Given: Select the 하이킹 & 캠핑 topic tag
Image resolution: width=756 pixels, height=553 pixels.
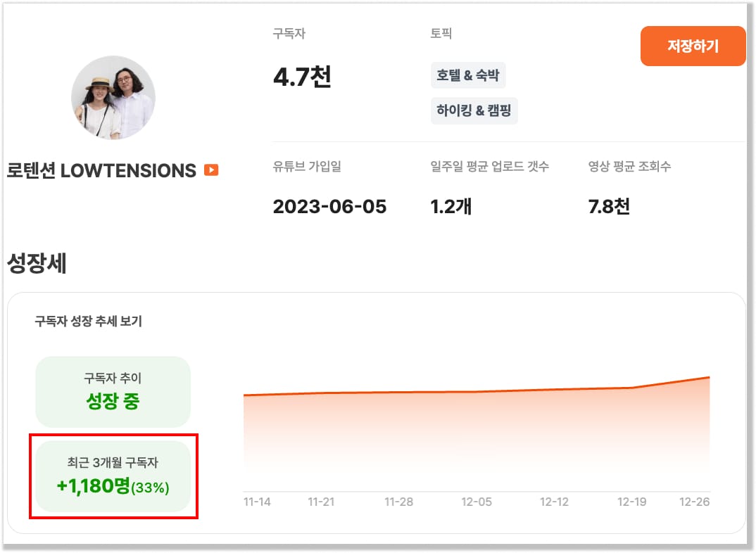Looking at the screenshot, I should click(474, 110).
